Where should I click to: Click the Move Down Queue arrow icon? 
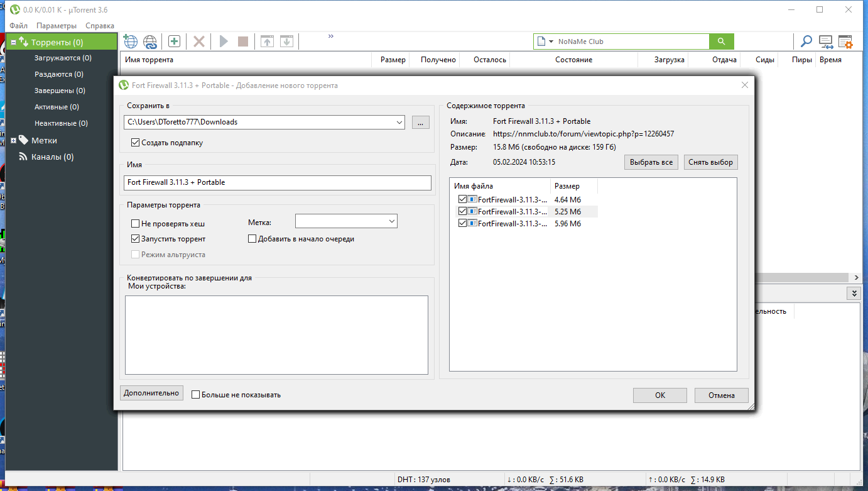click(286, 41)
